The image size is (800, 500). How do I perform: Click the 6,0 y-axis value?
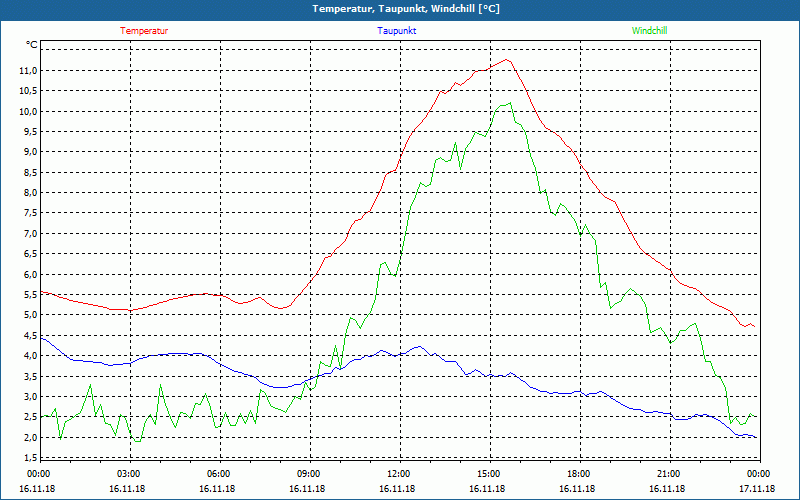click(x=30, y=274)
